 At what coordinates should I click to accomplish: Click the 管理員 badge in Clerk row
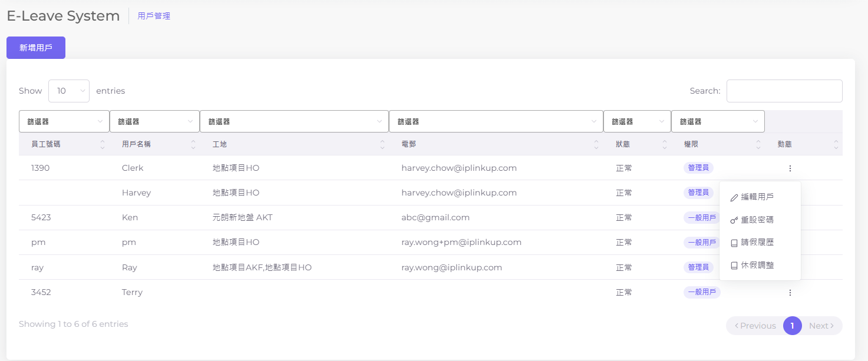point(698,168)
